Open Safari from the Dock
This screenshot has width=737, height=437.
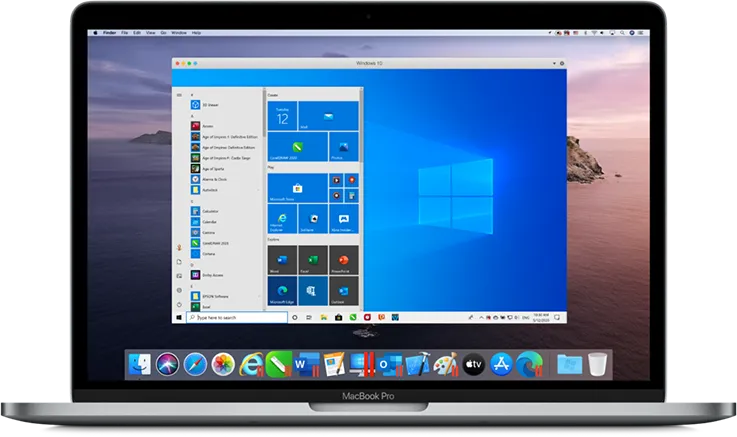point(195,364)
